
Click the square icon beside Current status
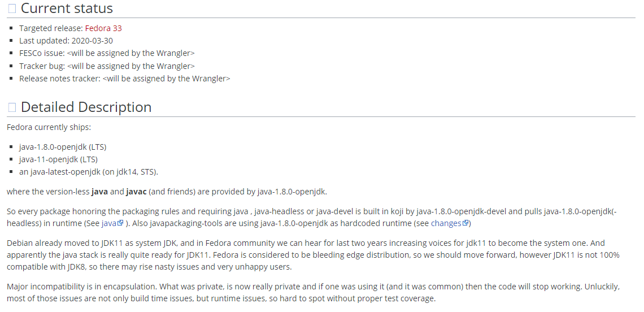tap(12, 9)
